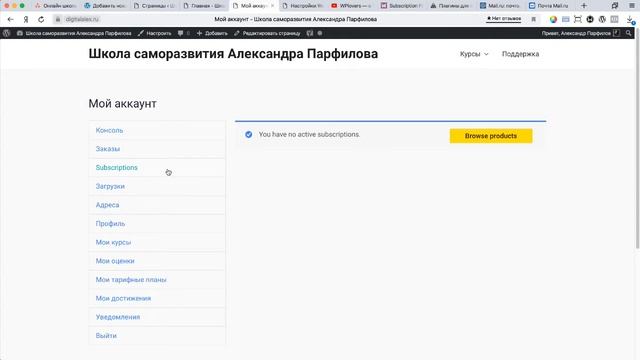Click the Yandex 'Я' home icon
Screen dimensions: 640x360
tap(26, 19)
